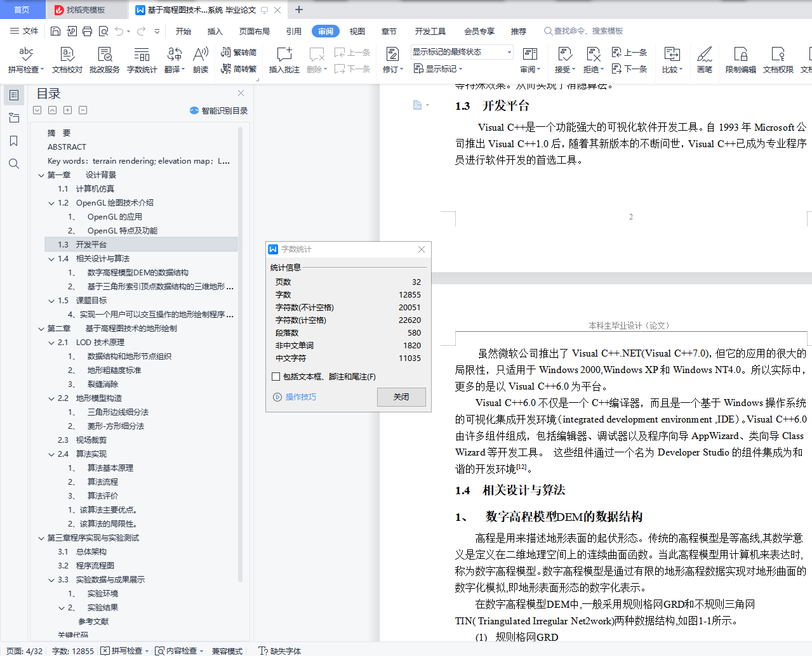Open the outline panel icon in left sidebar
Image resolution: width=812 pixels, height=656 pixels.
coord(14,95)
